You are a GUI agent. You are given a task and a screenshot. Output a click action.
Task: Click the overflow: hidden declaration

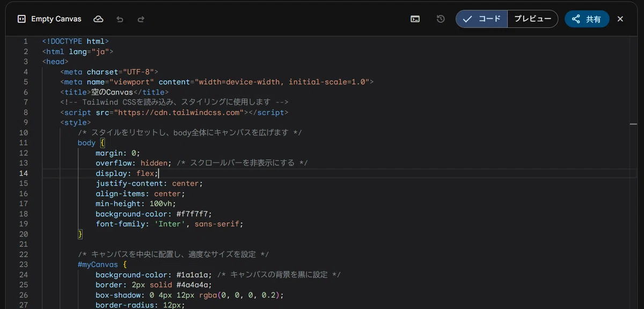click(x=134, y=163)
